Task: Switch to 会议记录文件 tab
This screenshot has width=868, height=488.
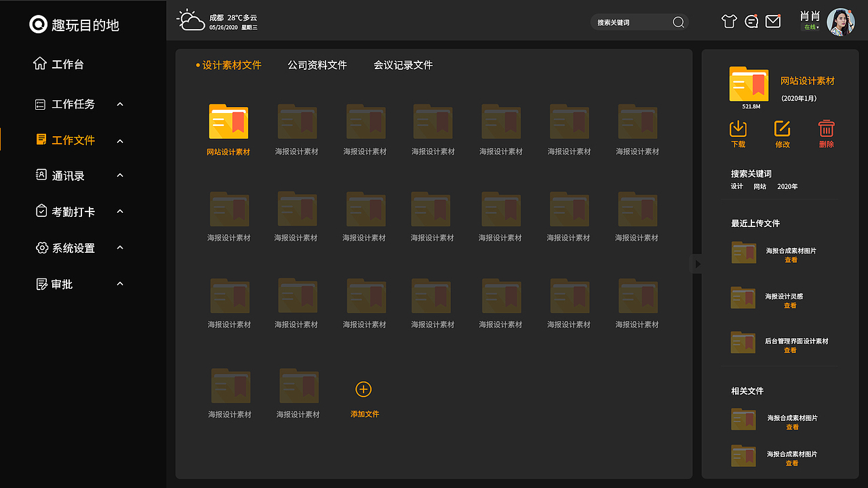Action: point(403,65)
